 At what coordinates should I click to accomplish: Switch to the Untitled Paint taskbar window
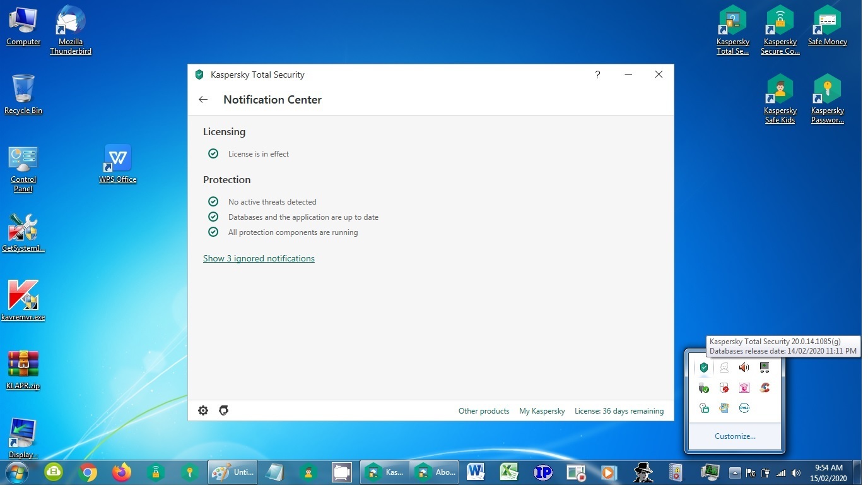[232, 472]
